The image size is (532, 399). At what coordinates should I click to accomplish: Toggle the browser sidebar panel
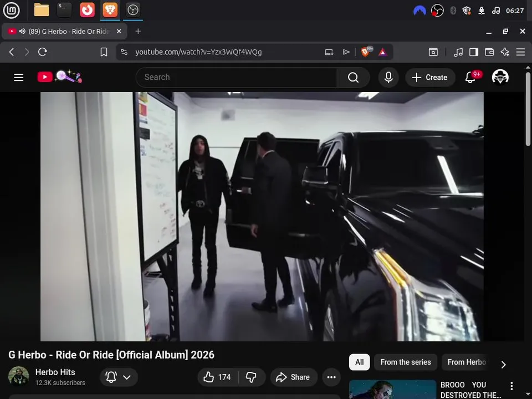[x=474, y=52]
